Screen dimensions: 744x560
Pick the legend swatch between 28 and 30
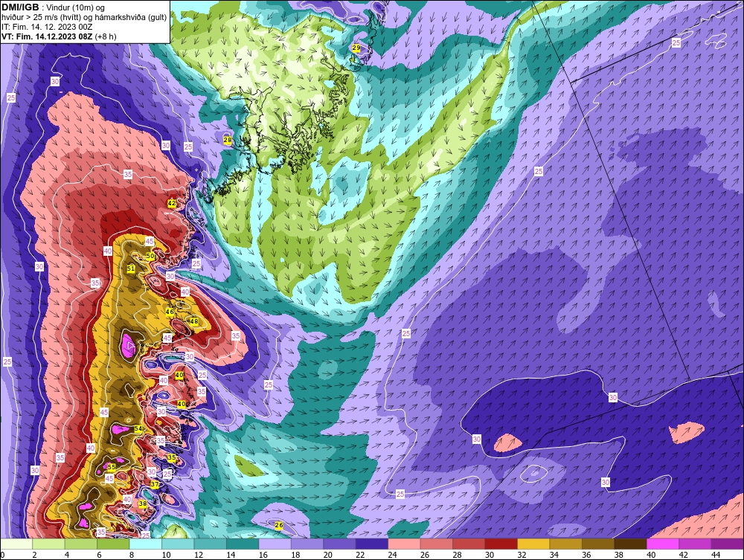tap(469, 544)
